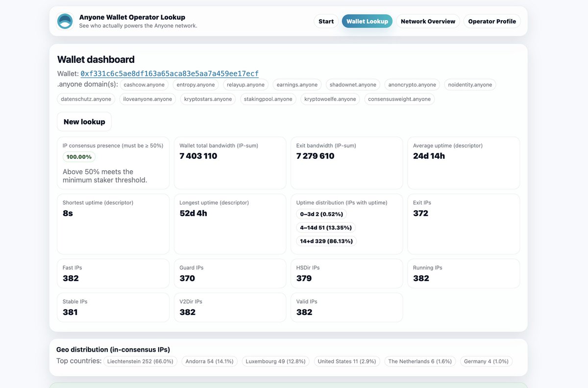This screenshot has width=588, height=388.
Task: Click the New lookup button
Action: pyautogui.click(x=84, y=122)
